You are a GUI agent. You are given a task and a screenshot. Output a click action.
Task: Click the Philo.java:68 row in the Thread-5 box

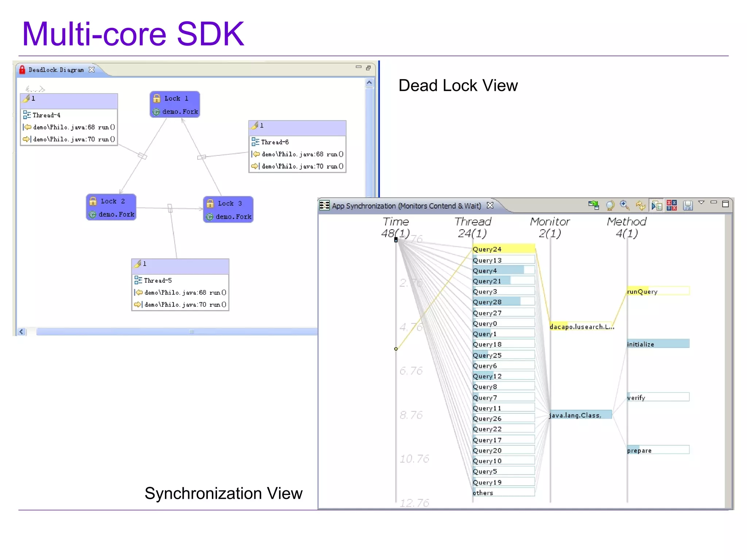[180, 292]
